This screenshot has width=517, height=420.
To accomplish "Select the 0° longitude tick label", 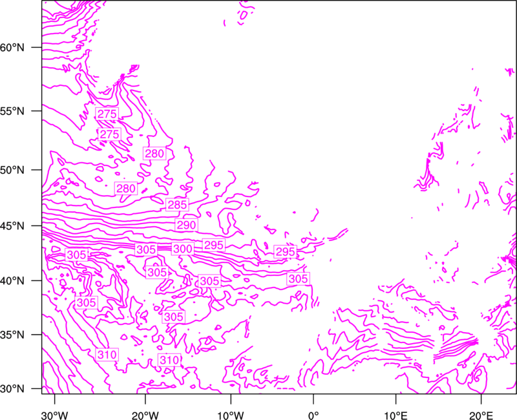I will [313, 415].
